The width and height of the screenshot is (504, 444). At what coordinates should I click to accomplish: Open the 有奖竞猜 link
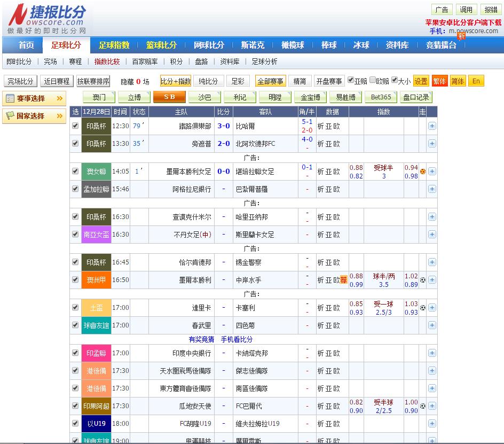(201, 339)
